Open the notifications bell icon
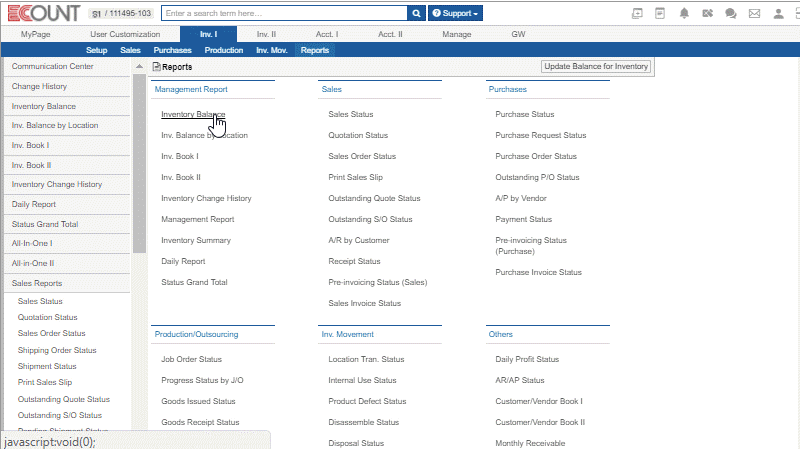Viewport: 800px width, 449px height. pos(684,13)
